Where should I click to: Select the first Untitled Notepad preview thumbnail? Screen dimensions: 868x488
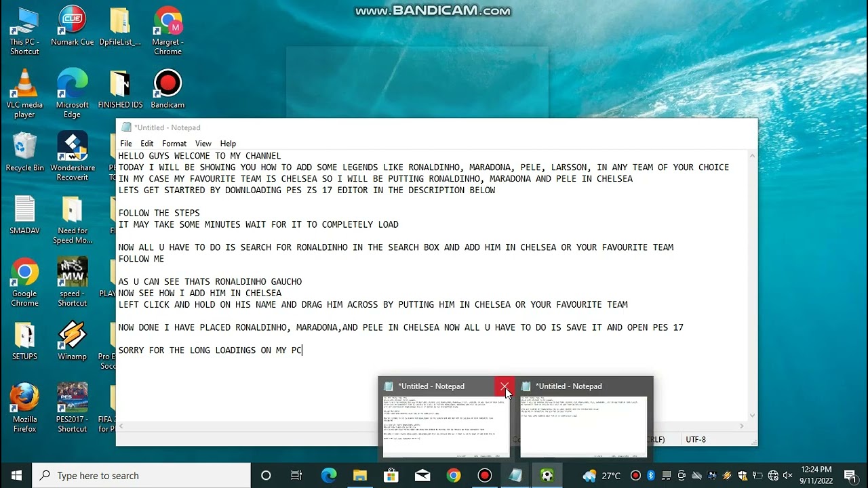[x=446, y=426]
